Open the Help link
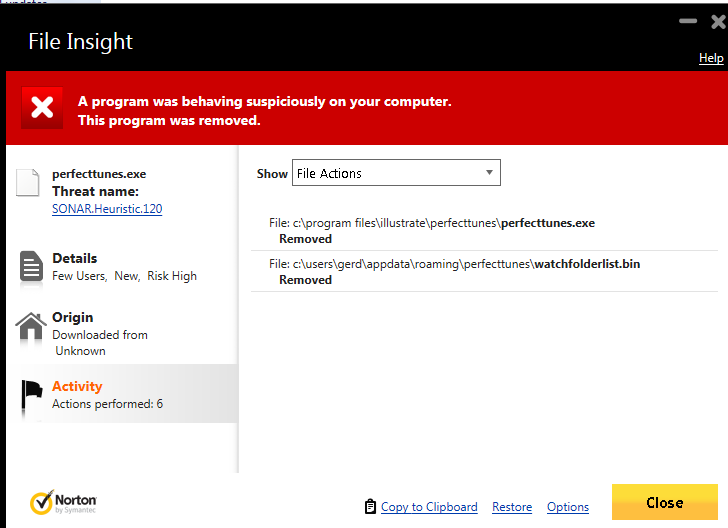Viewport: 728px width, 528px height. (x=710, y=58)
